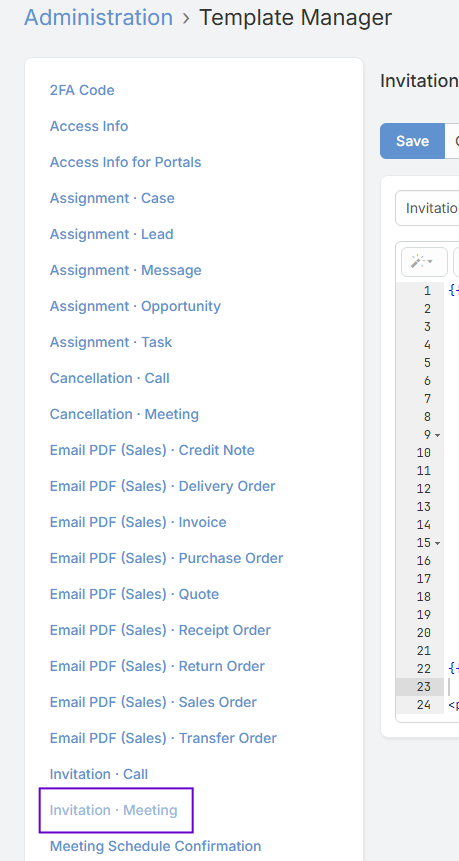The height and width of the screenshot is (861, 459).
Task: Select Email PDF (Sales) · Credit Note
Action: pyautogui.click(x=152, y=450)
